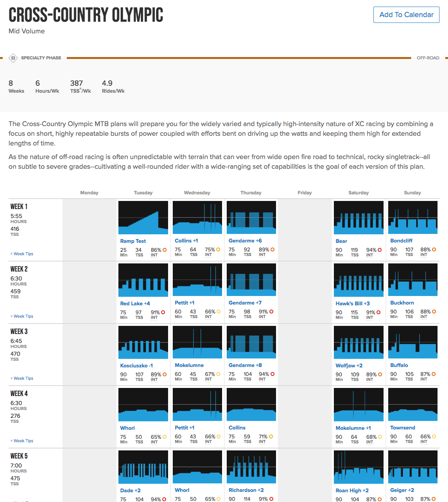Viewport: 448px width, 502px height.
Task: Open the Richardson +2 workout link
Action: 246,490
